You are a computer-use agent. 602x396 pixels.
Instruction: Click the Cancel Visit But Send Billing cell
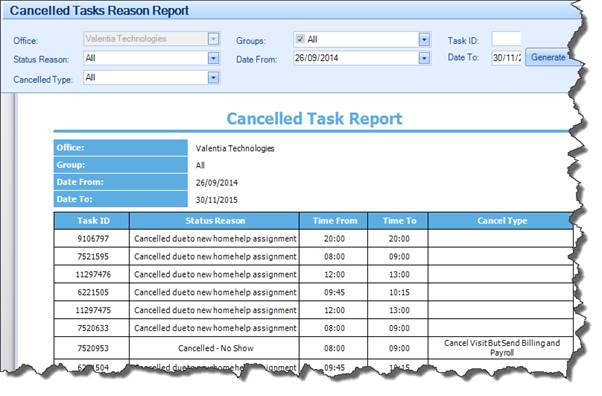tap(501, 348)
